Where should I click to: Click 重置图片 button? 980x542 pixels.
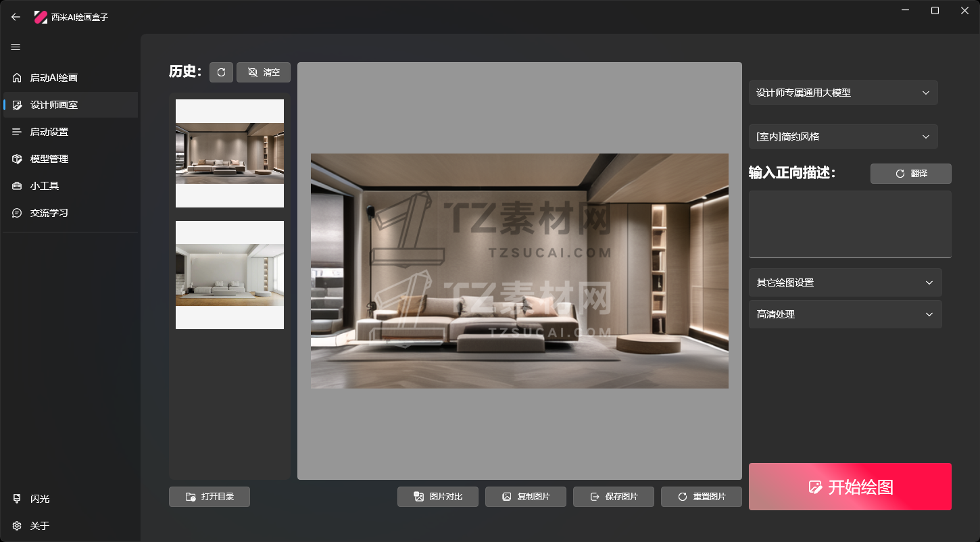click(x=702, y=497)
